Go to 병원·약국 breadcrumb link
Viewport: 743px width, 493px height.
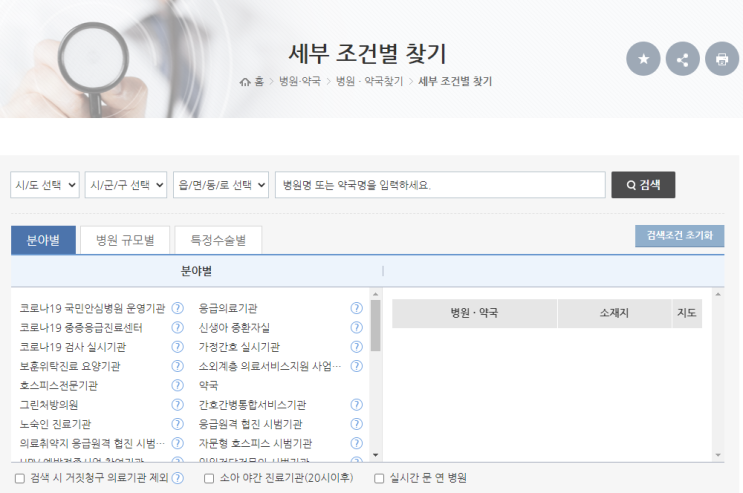[x=299, y=82]
